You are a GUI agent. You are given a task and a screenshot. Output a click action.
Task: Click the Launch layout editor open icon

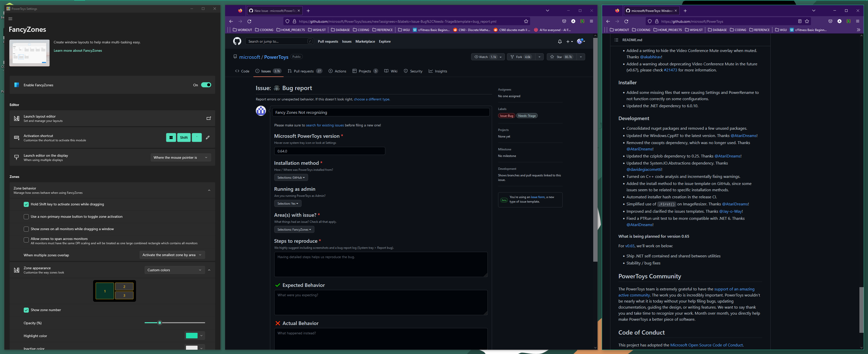209,118
